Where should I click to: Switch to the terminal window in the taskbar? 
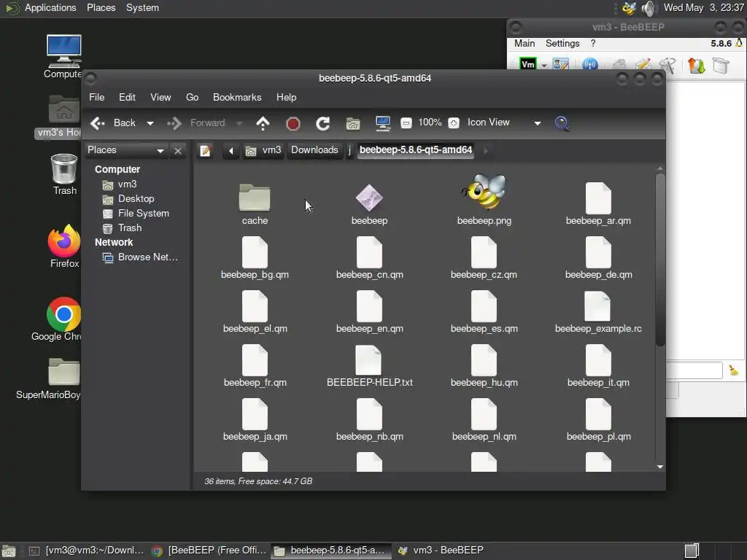(87, 551)
